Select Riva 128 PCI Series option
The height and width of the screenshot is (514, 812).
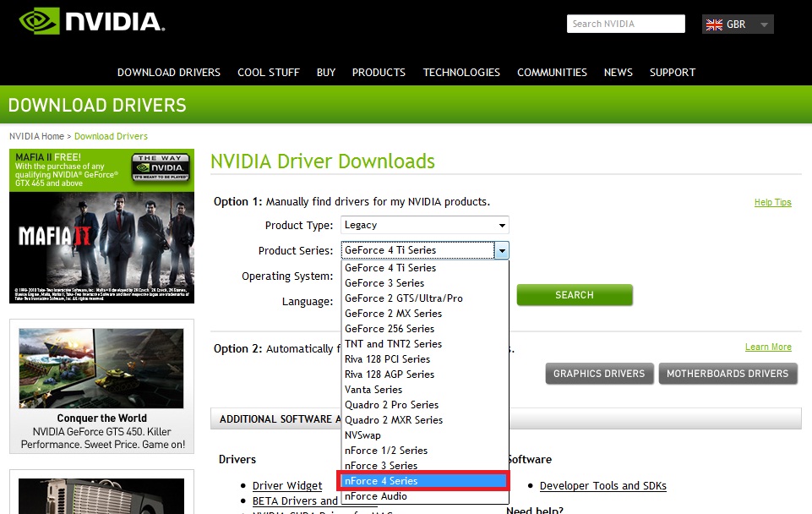coord(425,359)
